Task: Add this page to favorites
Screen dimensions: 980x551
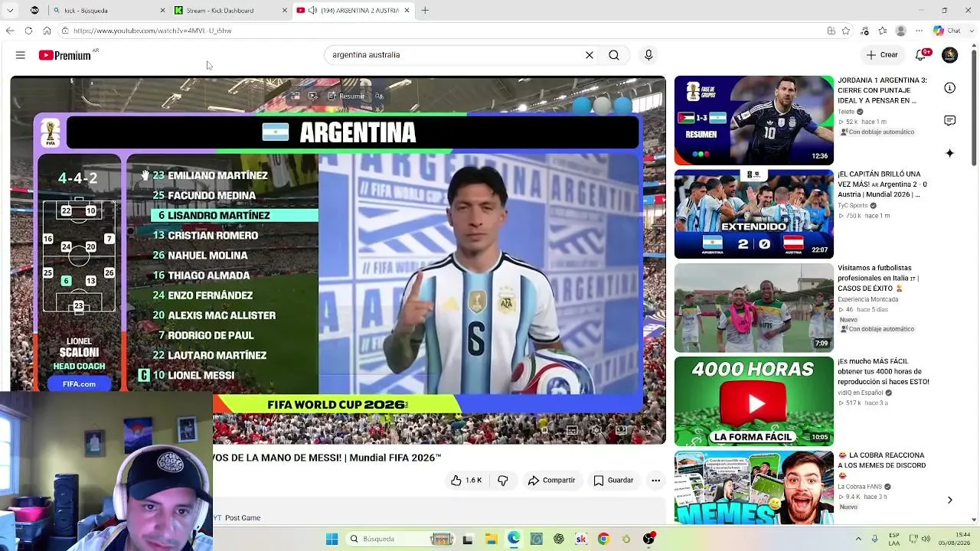Action: click(846, 31)
